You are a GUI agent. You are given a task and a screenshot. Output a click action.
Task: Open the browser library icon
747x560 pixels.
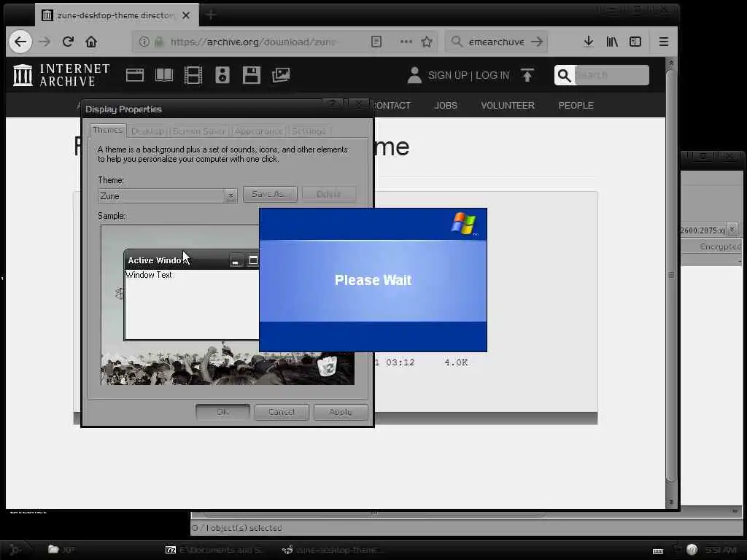(612, 42)
